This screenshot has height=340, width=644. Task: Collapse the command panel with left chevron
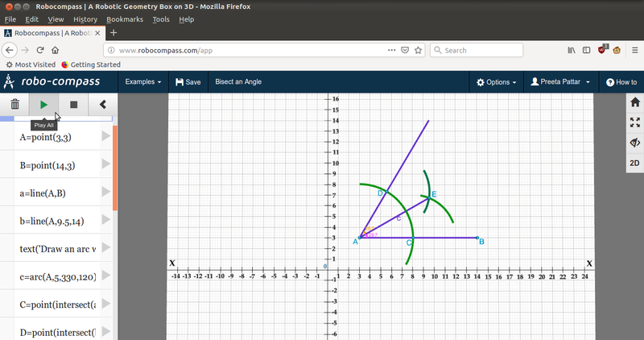pyautogui.click(x=103, y=105)
